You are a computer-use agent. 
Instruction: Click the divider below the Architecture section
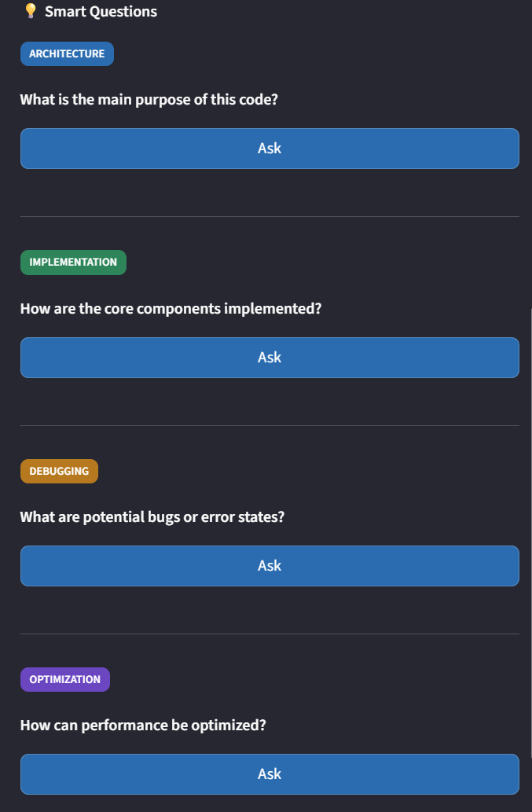[270, 216]
